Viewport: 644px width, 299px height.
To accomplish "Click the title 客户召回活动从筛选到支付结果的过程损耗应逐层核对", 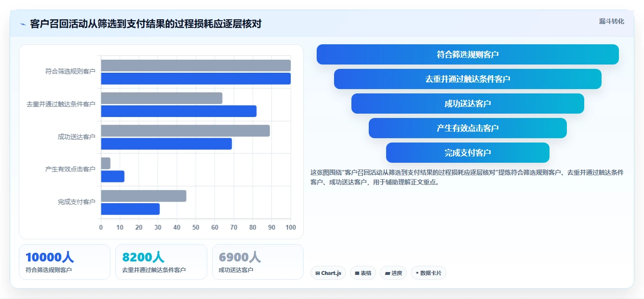I will pyautogui.click(x=146, y=24).
